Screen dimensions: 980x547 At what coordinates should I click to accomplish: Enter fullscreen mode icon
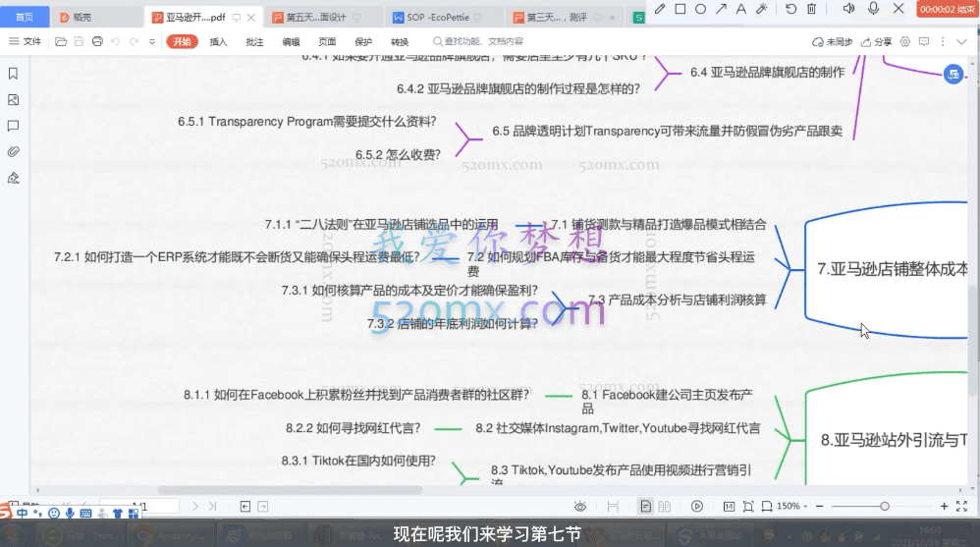pyautogui.click(x=962, y=506)
